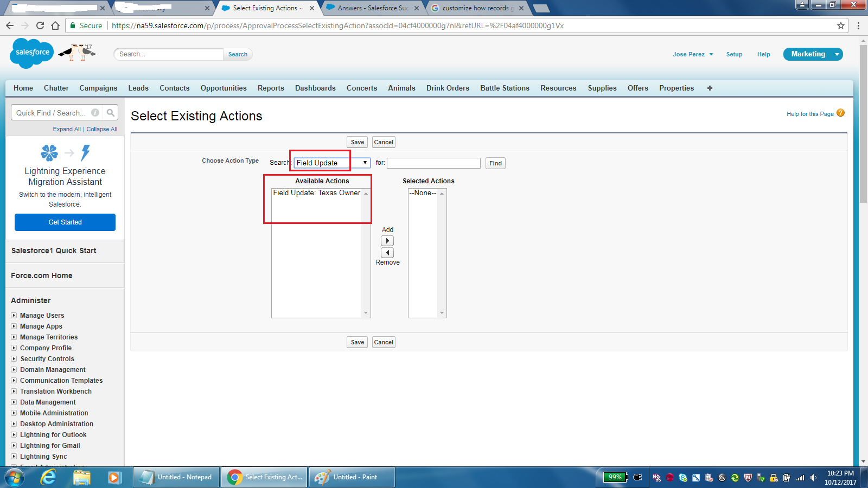Click the Expand All link

point(67,129)
